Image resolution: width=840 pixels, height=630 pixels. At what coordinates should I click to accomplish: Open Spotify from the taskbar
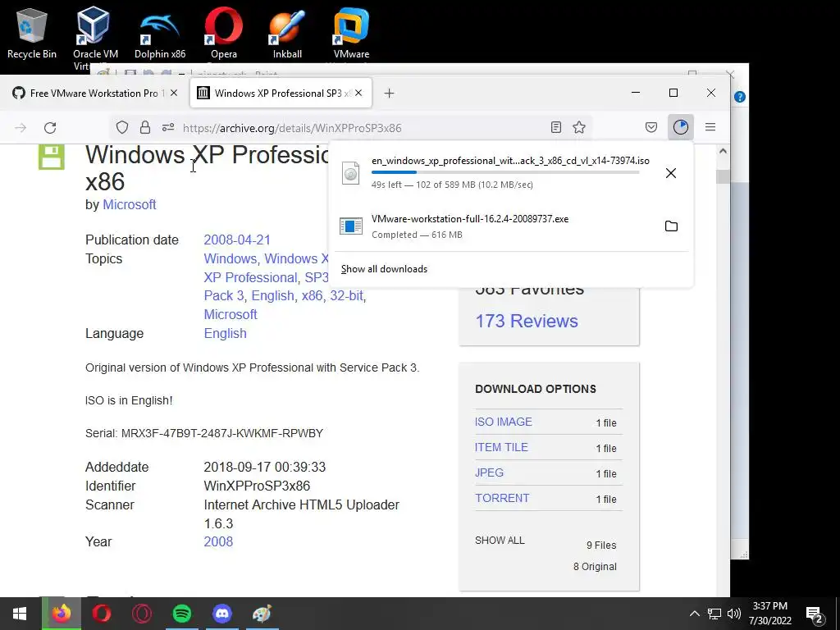pos(182,614)
